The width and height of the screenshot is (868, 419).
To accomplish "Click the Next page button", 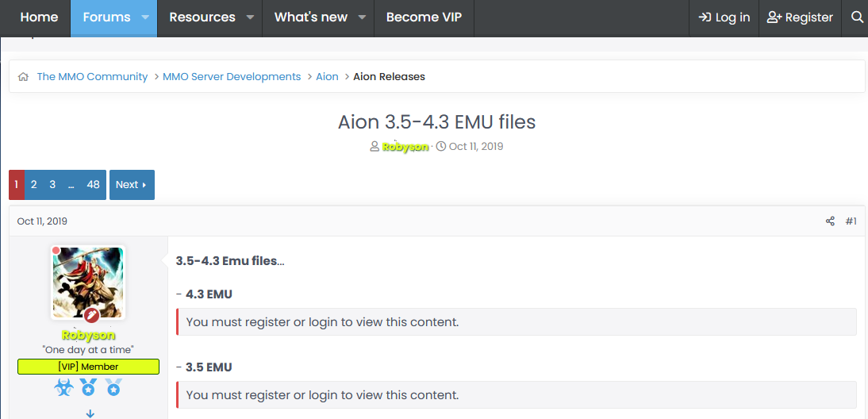I will [x=132, y=185].
